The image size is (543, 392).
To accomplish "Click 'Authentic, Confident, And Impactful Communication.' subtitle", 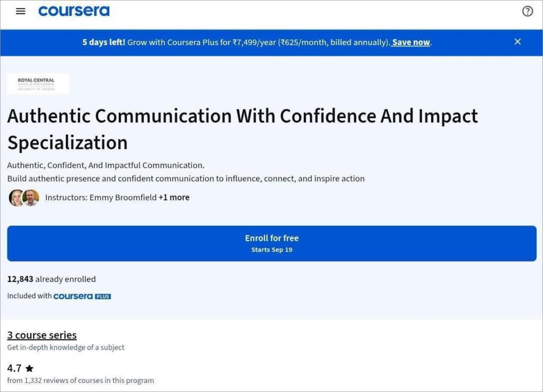I will pos(106,165).
